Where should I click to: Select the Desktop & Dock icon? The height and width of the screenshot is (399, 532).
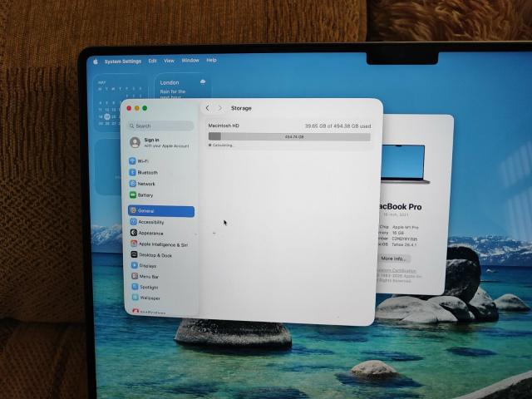coord(134,254)
